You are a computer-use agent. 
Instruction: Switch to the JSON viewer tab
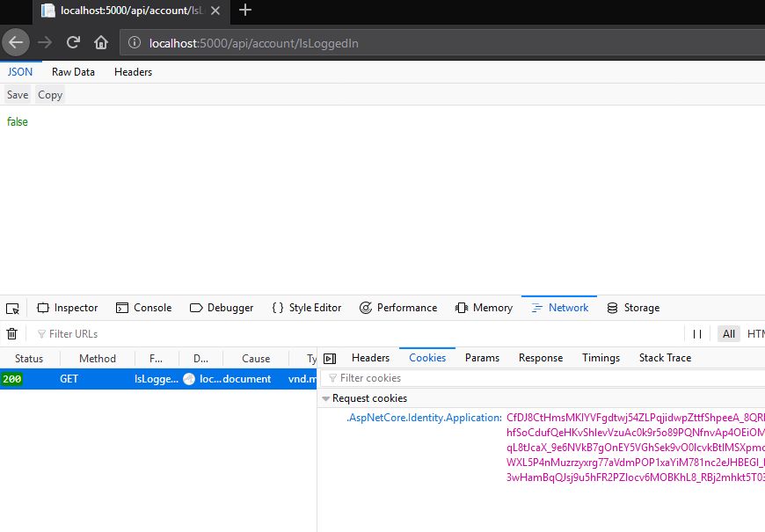20,72
